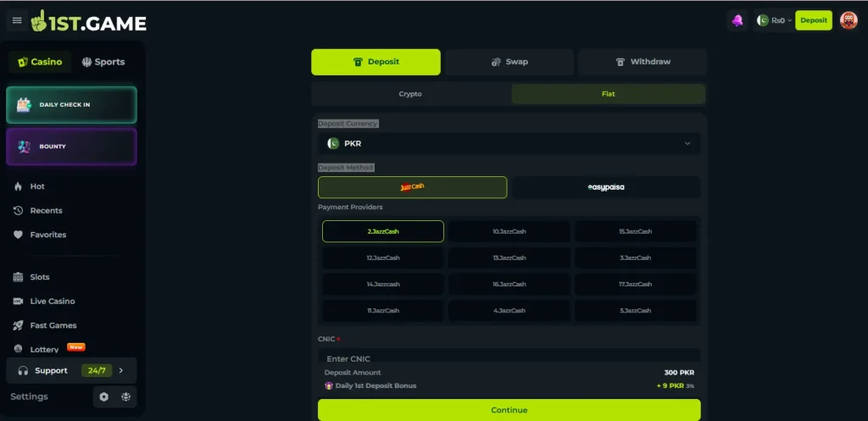Select provider 13.JazzCash
868x421 pixels.
pyautogui.click(x=509, y=258)
